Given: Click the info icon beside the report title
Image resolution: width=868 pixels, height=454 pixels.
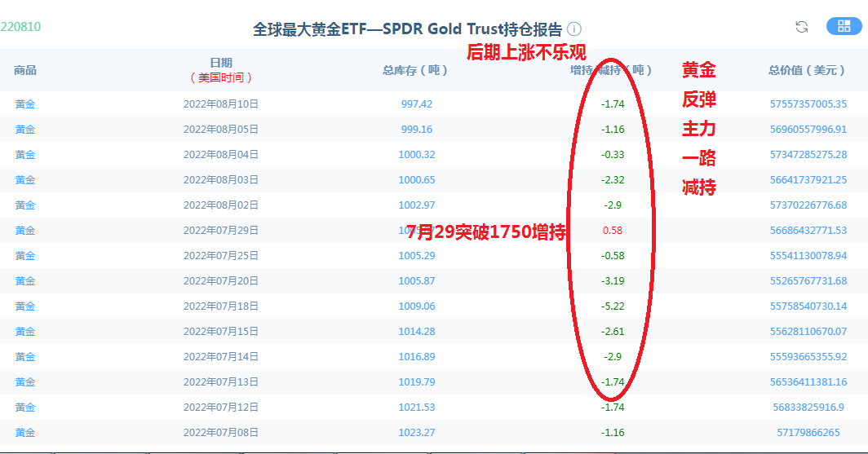Looking at the screenshot, I should pyautogui.click(x=574, y=30).
